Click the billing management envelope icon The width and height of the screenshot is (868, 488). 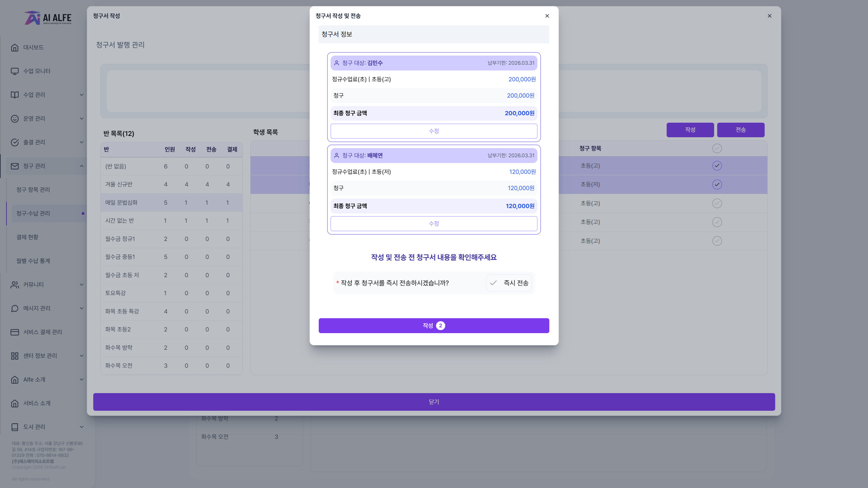(x=15, y=166)
